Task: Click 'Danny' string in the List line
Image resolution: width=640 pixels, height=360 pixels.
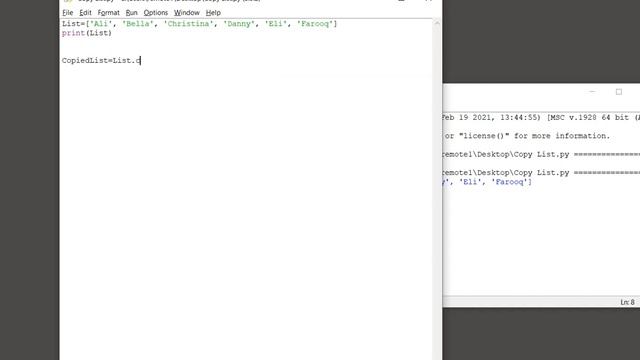Action: click(239, 24)
